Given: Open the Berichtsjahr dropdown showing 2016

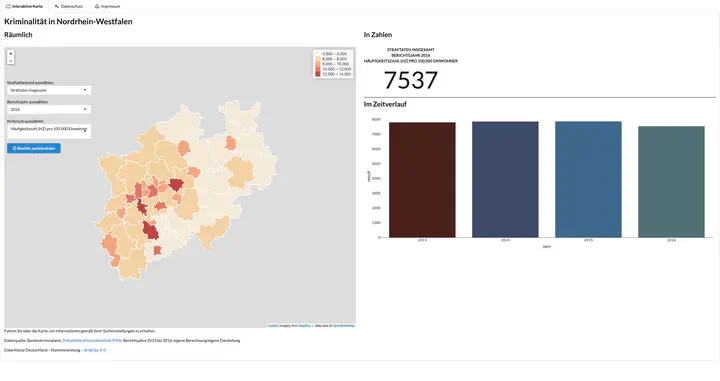Looking at the screenshot, I should 49,110.
